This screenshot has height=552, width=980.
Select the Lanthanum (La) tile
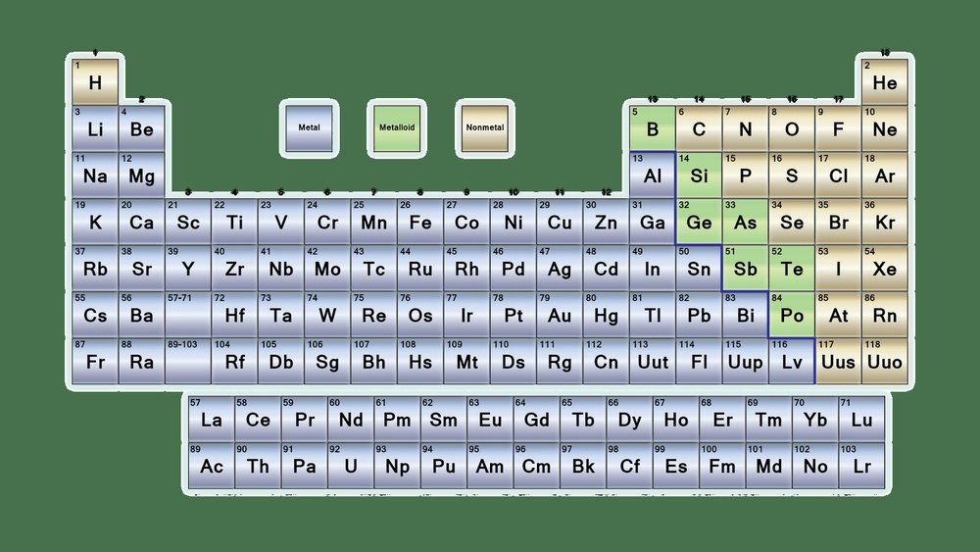(x=212, y=419)
